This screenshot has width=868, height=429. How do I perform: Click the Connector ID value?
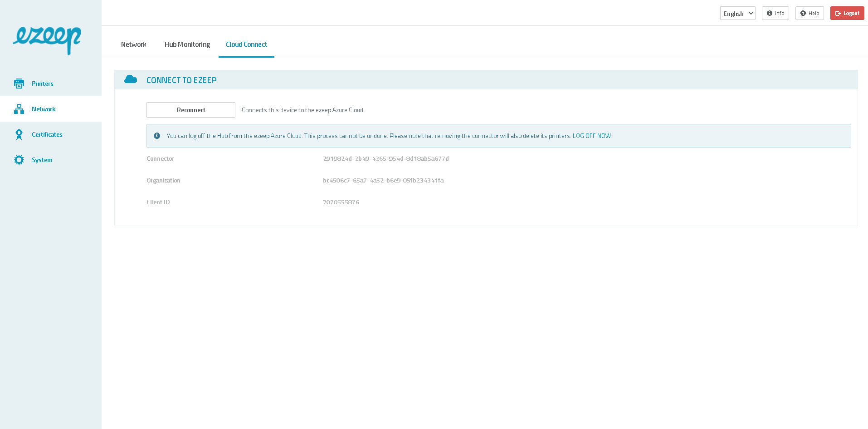[x=386, y=158]
